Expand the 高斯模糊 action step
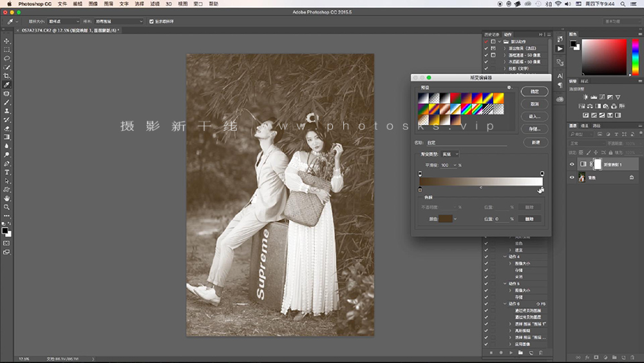644x363 pixels. point(511,331)
